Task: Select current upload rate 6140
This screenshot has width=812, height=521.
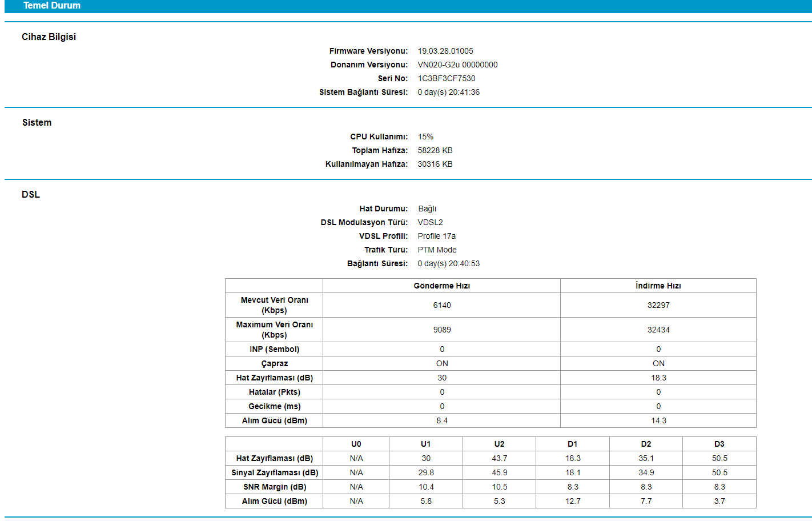Action: pos(442,305)
